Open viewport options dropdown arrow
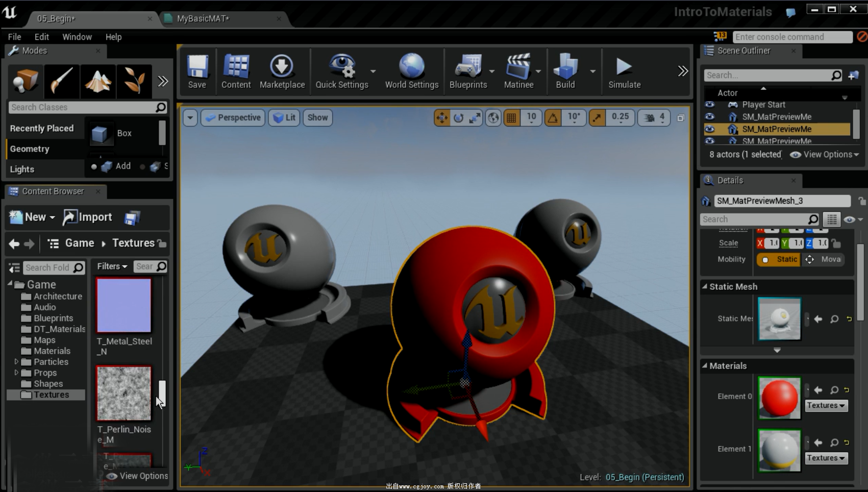 pos(190,118)
